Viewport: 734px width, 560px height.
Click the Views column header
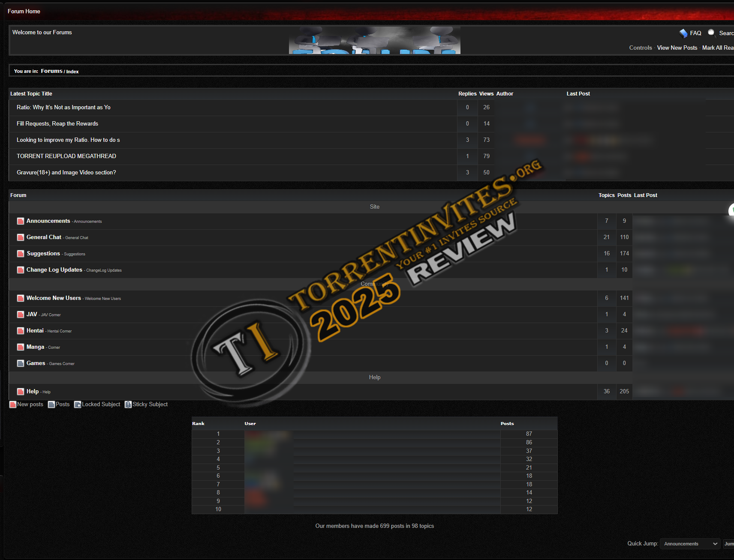click(x=486, y=94)
